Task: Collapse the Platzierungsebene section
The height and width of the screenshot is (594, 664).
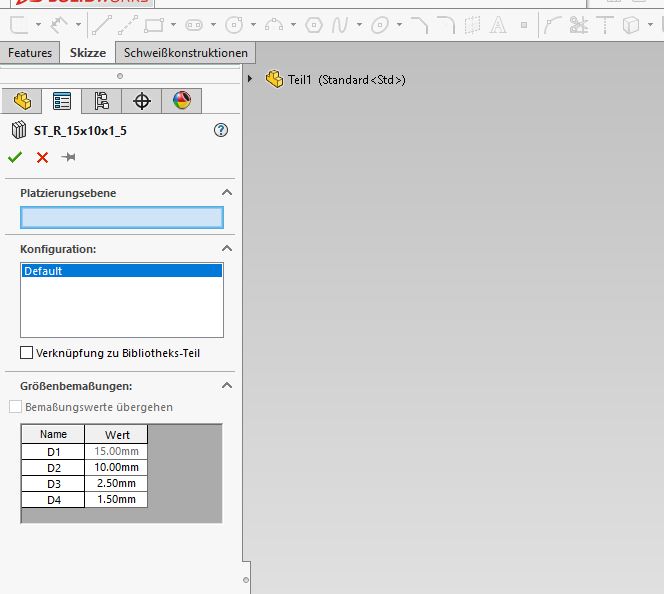Action: click(x=227, y=193)
